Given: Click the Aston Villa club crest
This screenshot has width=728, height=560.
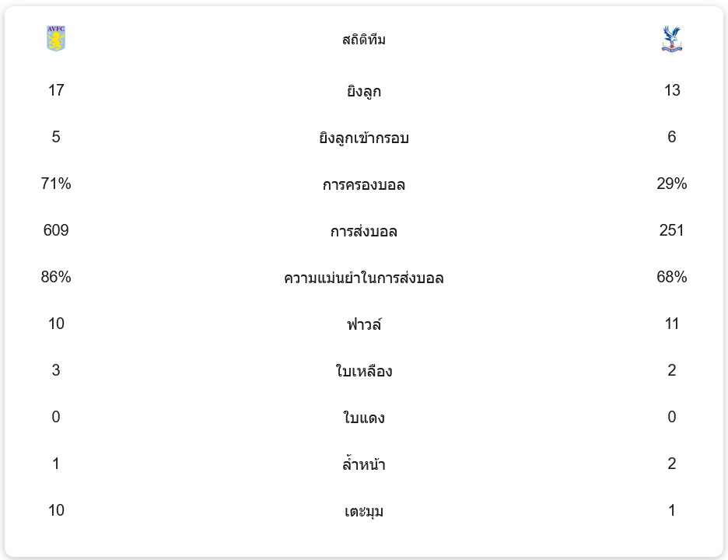Looking at the screenshot, I should point(56,39).
